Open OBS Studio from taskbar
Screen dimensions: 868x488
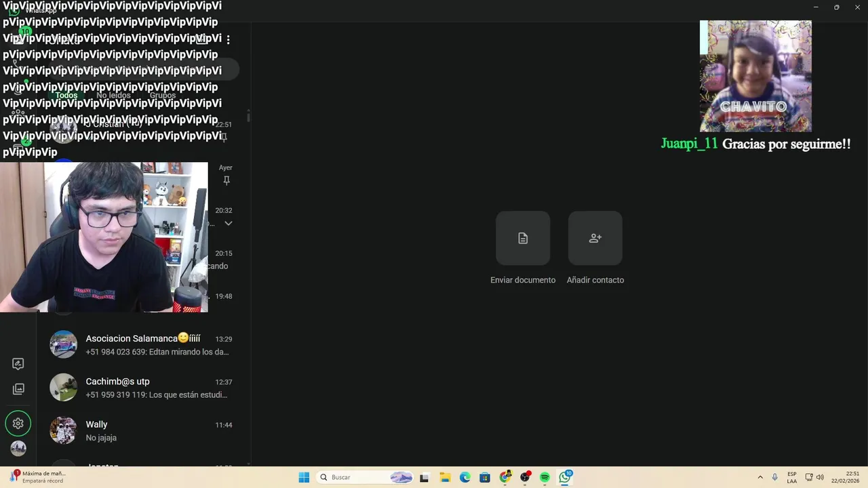point(525,477)
